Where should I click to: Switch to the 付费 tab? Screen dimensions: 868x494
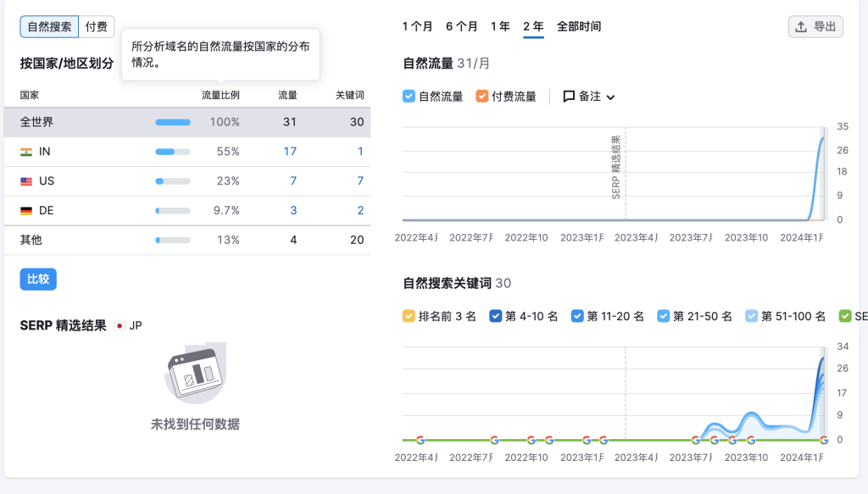point(96,27)
